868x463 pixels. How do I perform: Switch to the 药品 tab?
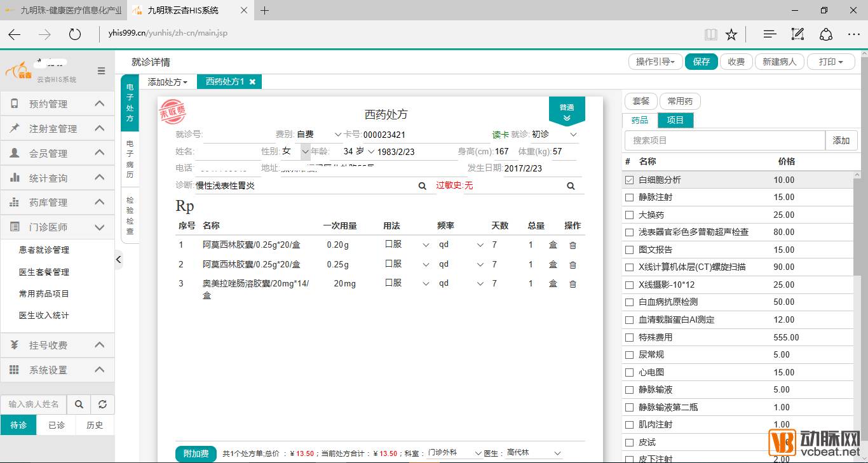point(639,120)
